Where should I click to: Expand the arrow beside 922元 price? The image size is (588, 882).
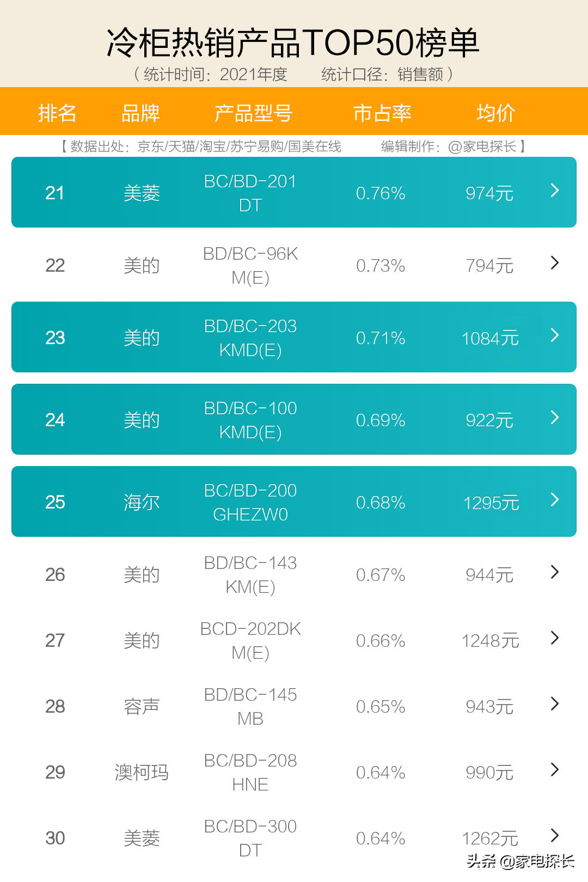coord(555,418)
